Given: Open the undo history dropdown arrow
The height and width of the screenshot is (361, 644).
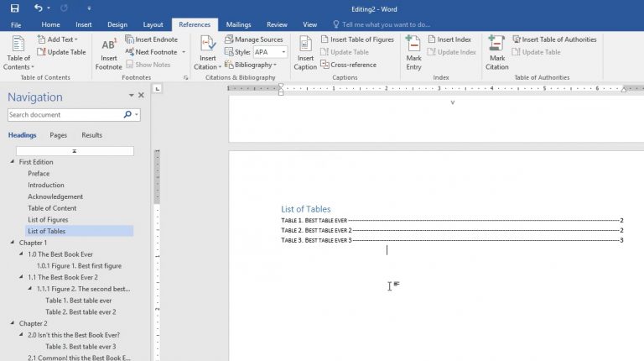Looking at the screenshot, I should [49, 8].
